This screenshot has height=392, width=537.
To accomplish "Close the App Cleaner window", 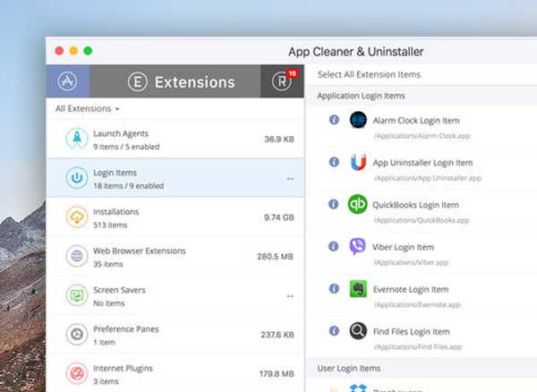I will [x=59, y=51].
